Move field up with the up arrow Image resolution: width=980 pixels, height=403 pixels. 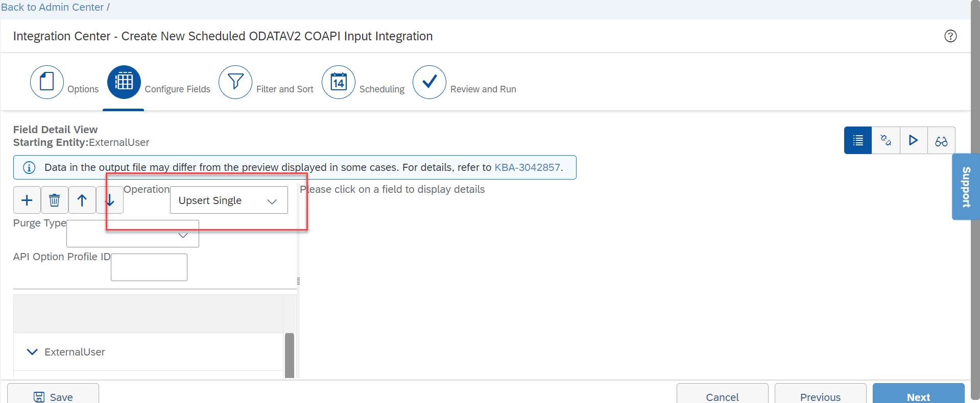82,200
